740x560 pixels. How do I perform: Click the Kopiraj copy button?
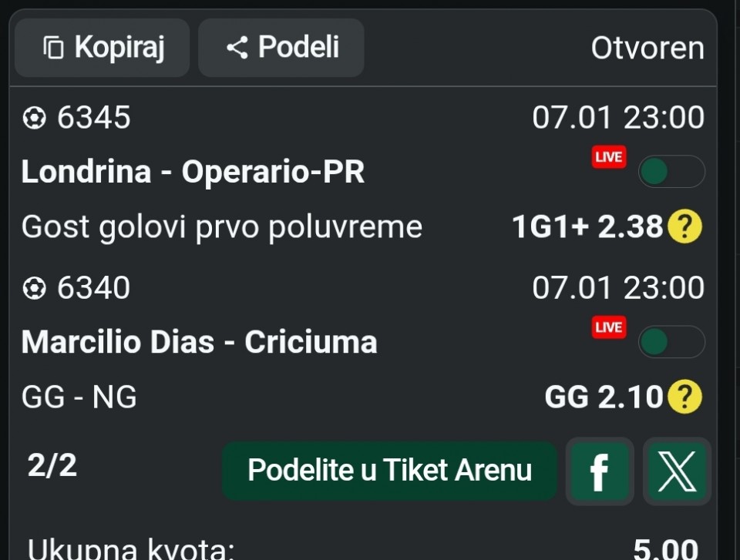pyautogui.click(x=103, y=48)
